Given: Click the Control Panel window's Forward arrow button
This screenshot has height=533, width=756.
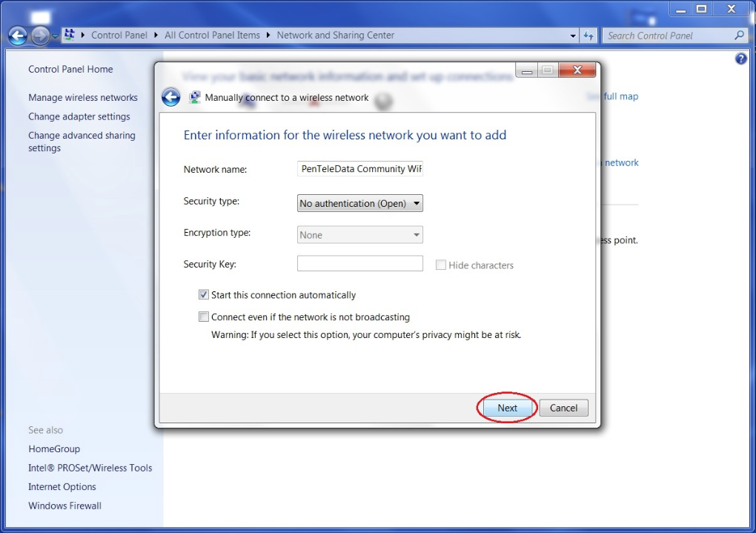Looking at the screenshot, I should [40, 35].
